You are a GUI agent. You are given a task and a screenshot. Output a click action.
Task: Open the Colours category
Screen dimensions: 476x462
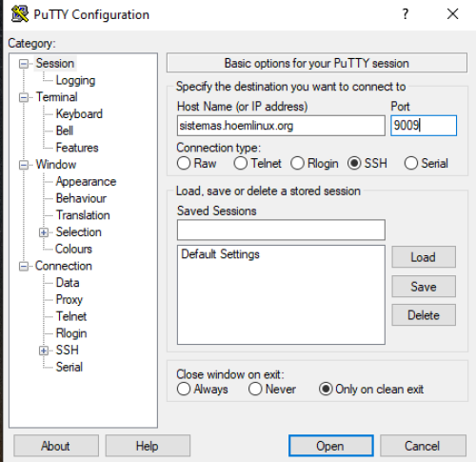pos(73,249)
